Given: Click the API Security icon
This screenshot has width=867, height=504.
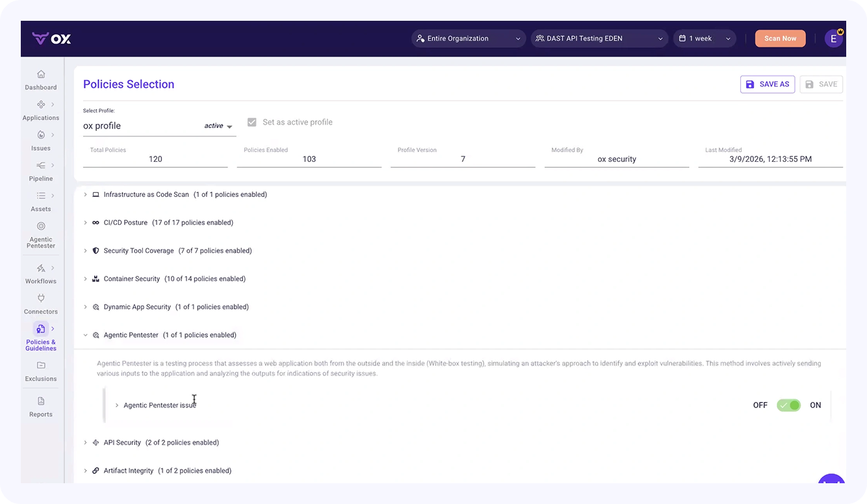Looking at the screenshot, I should point(96,442).
